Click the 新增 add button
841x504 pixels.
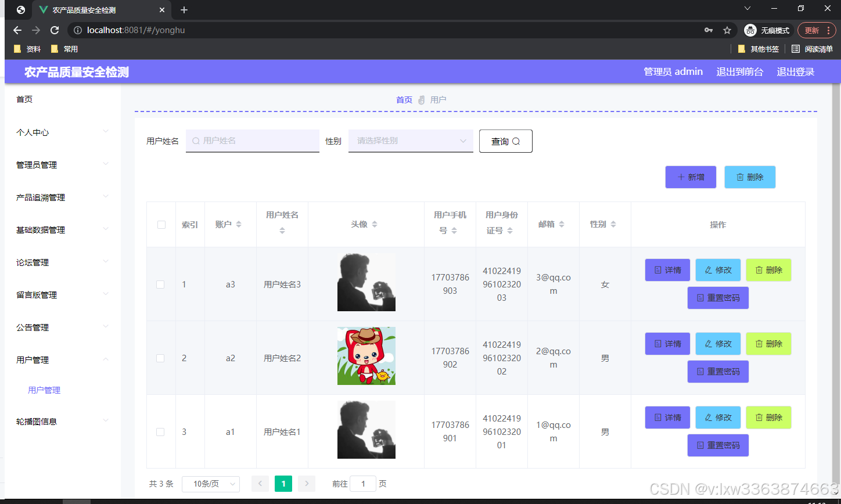pyautogui.click(x=691, y=177)
